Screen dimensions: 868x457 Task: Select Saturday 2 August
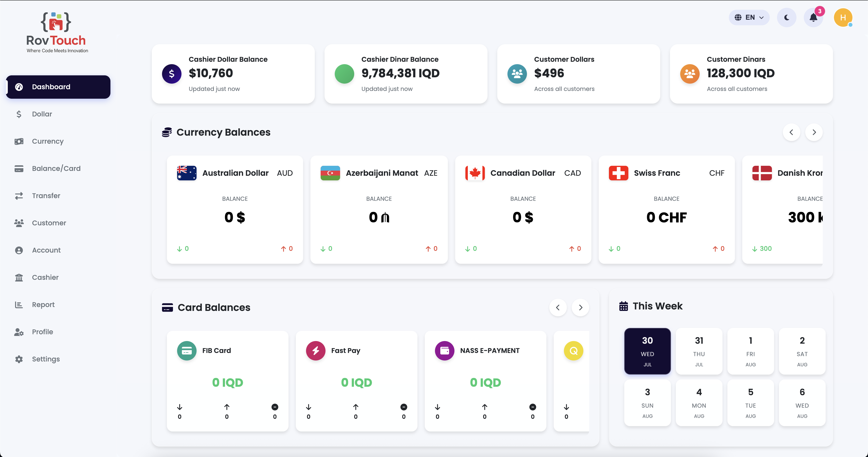click(x=802, y=351)
